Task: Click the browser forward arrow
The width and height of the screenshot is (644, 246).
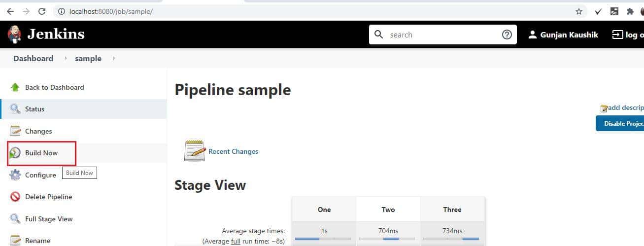Action: point(26,11)
